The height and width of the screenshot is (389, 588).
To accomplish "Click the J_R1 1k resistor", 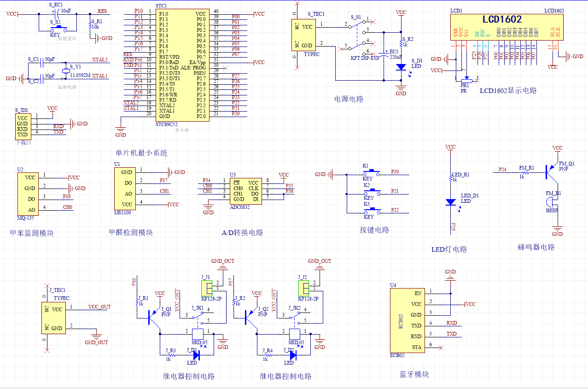I will pos(137,302).
